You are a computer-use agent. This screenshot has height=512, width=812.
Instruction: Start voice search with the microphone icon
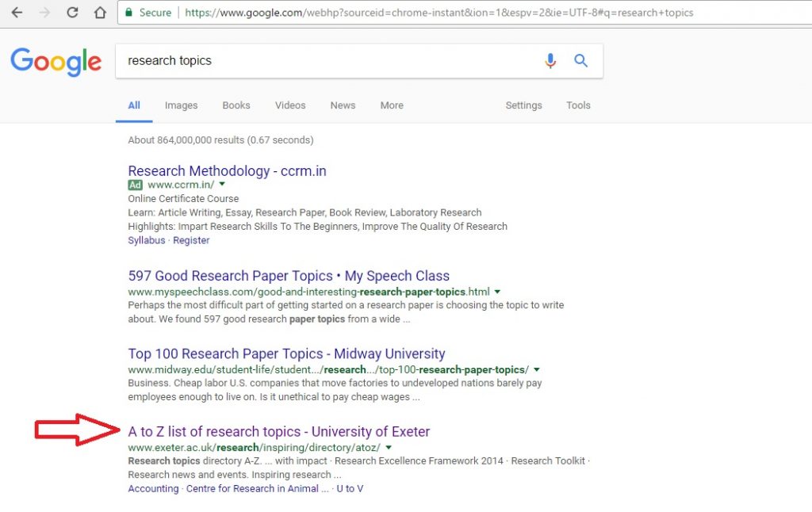550,60
